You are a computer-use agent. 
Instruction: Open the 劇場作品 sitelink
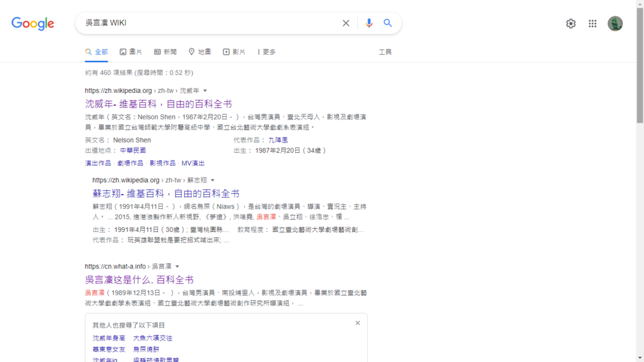[130, 163]
